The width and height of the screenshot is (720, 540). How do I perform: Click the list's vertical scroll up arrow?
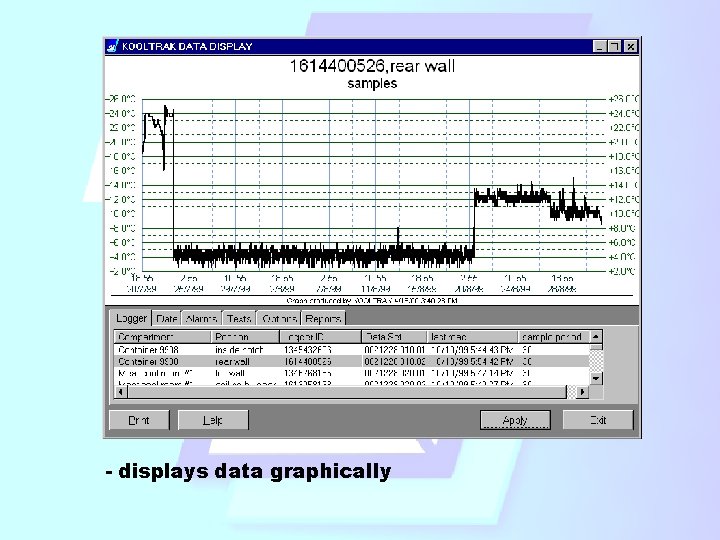596,337
